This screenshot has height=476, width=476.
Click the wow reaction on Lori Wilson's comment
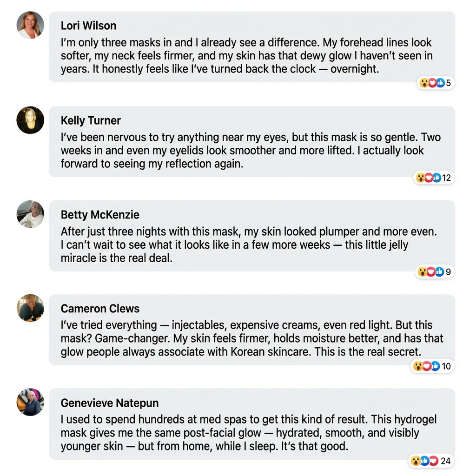pos(424,83)
